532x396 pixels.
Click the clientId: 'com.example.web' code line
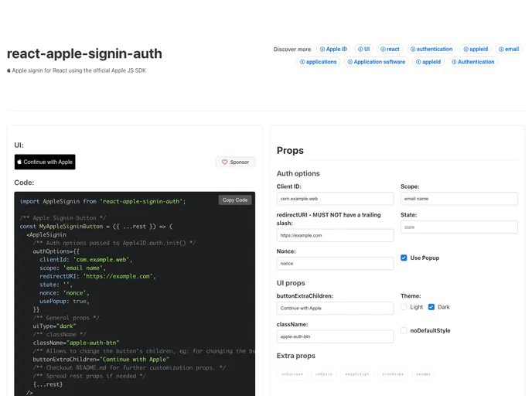pos(86,260)
